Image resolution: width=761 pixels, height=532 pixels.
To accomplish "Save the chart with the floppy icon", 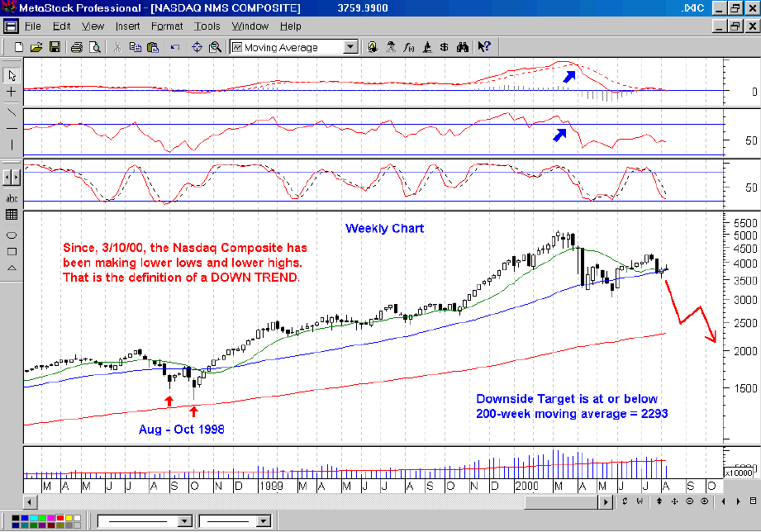I will click(55, 47).
